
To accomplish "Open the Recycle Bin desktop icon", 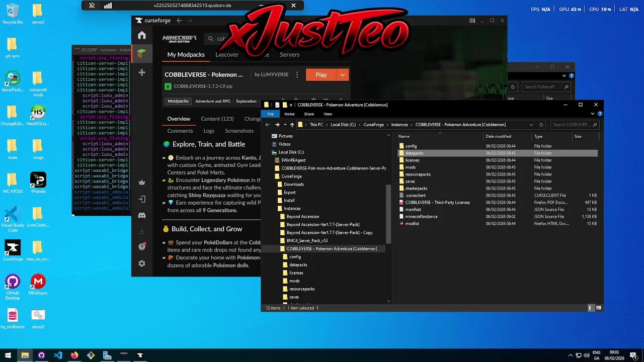I will click(x=13, y=14).
